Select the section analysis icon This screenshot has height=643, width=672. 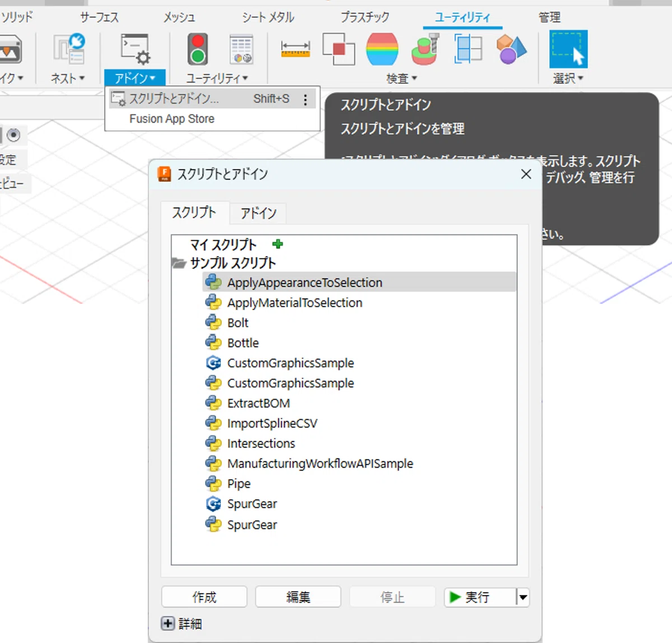pyautogui.click(x=468, y=49)
